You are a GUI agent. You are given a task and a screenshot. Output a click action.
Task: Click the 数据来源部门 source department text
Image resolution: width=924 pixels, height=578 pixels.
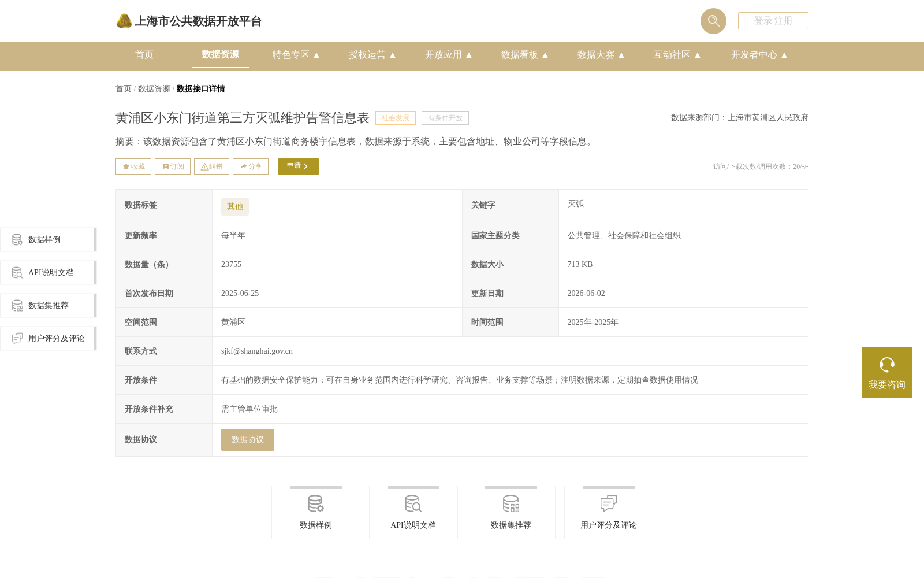click(740, 117)
